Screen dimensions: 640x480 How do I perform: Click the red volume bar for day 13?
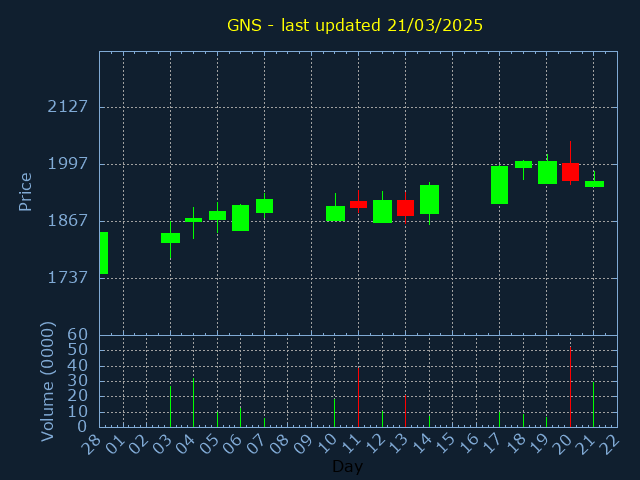tap(405, 411)
